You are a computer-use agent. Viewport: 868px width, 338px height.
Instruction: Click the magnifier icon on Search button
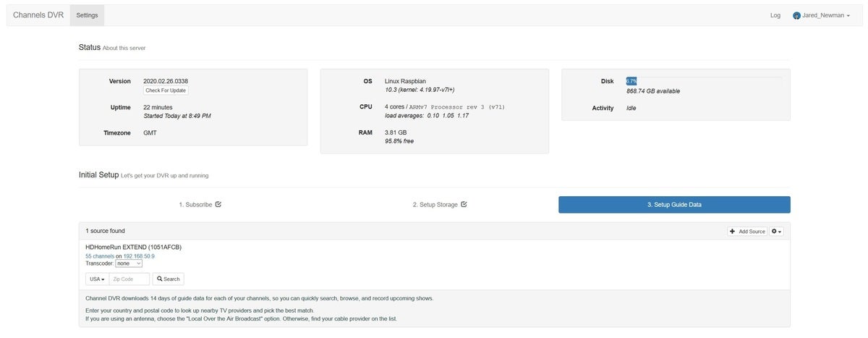tap(159, 279)
